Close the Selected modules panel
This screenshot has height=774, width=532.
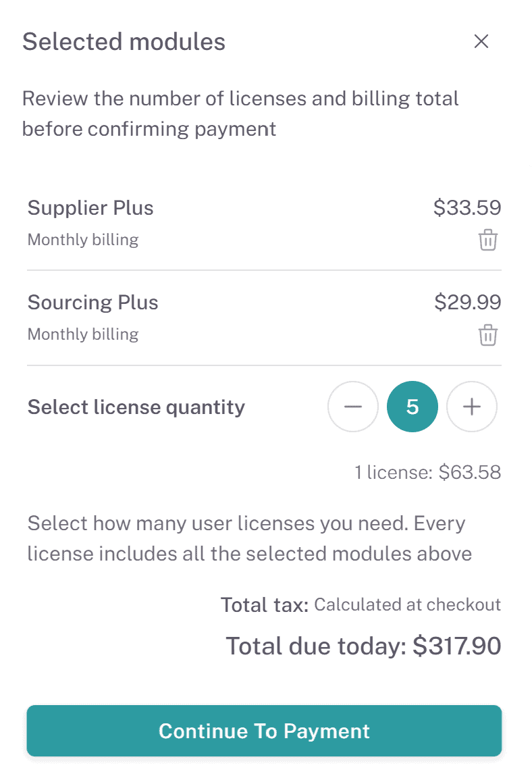(481, 42)
